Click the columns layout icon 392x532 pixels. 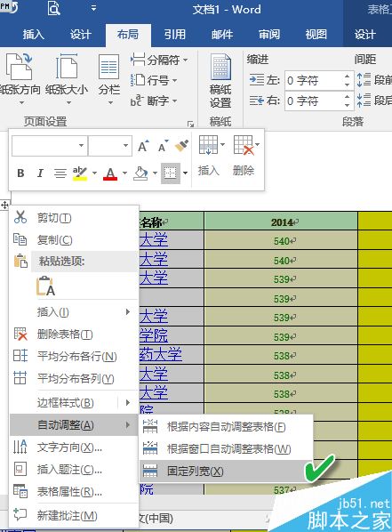[108, 67]
